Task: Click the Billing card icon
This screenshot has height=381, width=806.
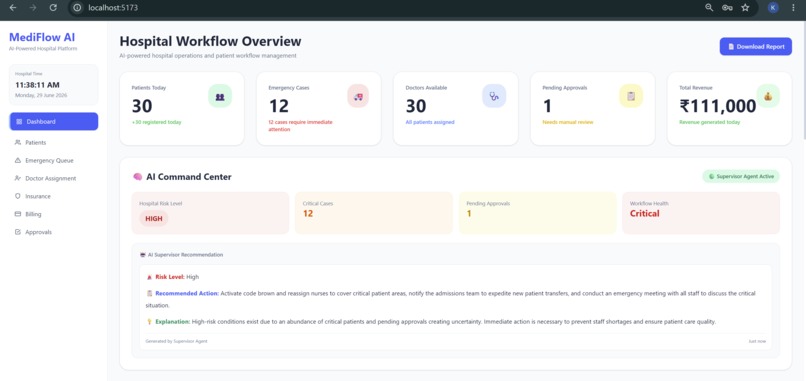Action: pyautogui.click(x=18, y=214)
